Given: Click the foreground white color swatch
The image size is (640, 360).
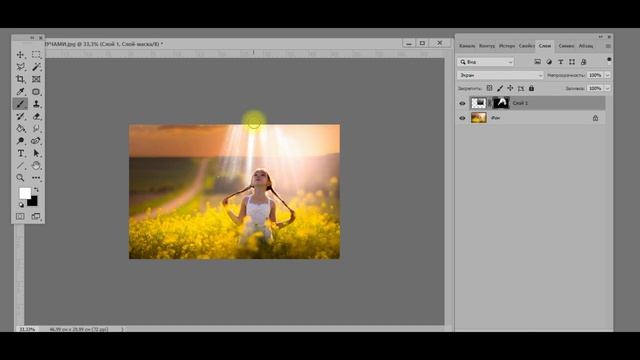Looking at the screenshot, I should (x=25, y=193).
